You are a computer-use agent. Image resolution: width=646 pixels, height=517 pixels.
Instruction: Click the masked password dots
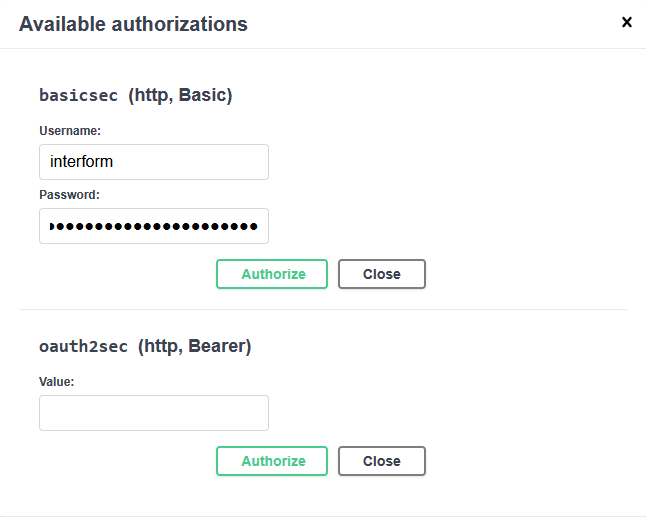coord(155,227)
